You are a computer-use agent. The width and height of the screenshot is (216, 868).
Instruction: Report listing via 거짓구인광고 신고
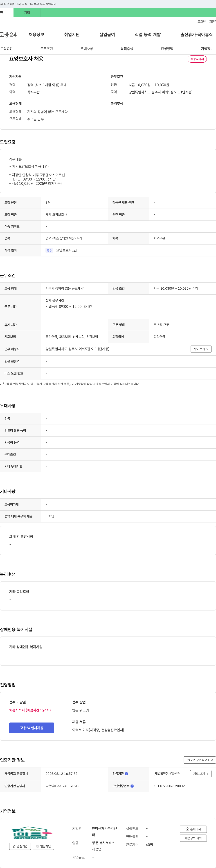(200, 760)
